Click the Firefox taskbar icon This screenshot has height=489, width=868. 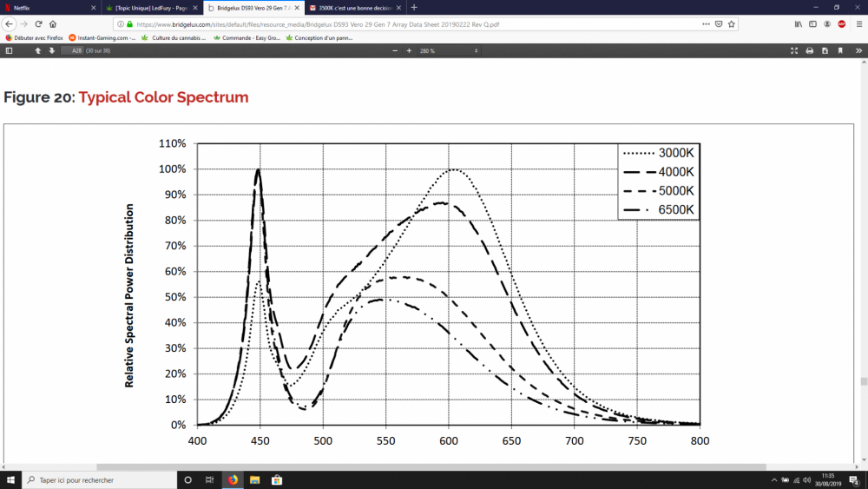[x=233, y=479]
